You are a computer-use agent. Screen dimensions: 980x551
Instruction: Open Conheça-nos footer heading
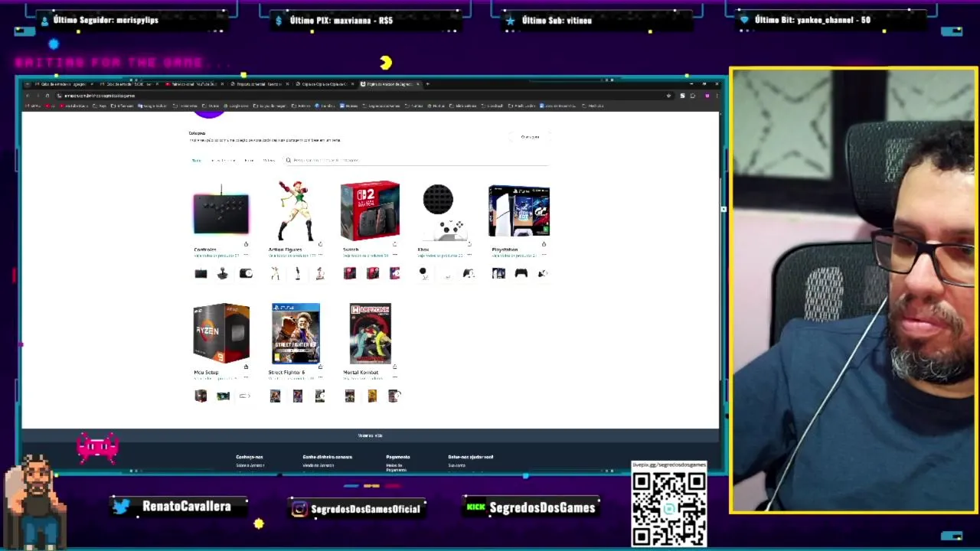click(x=250, y=457)
